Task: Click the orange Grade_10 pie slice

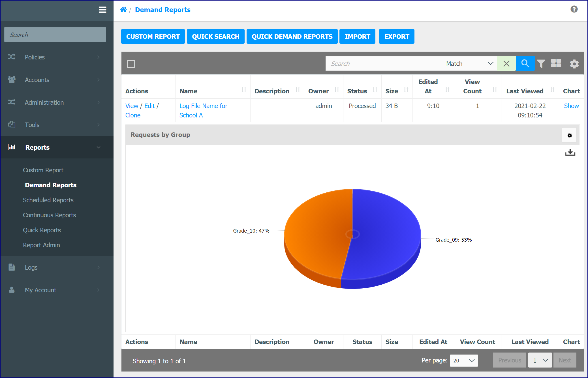Action: pos(317,235)
